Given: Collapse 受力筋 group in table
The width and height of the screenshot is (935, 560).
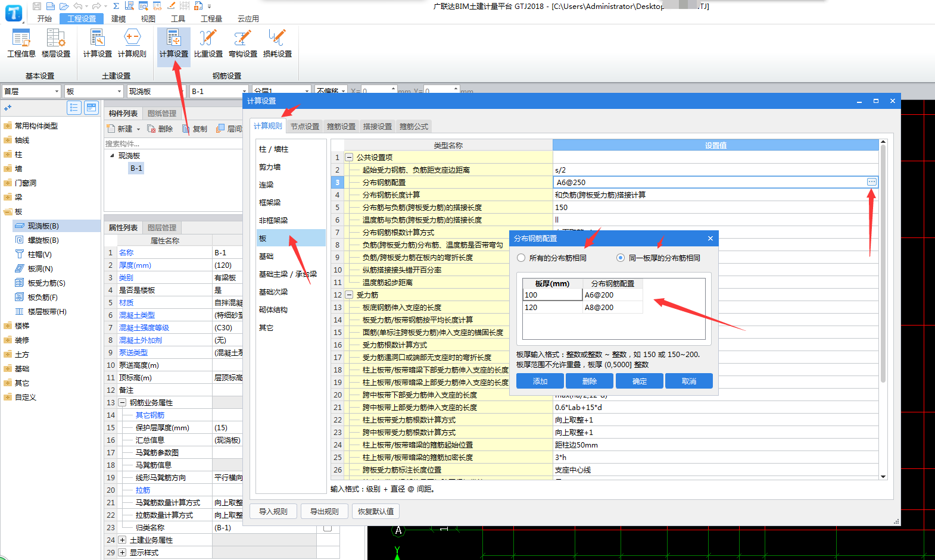Looking at the screenshot, I should (350, 295).
